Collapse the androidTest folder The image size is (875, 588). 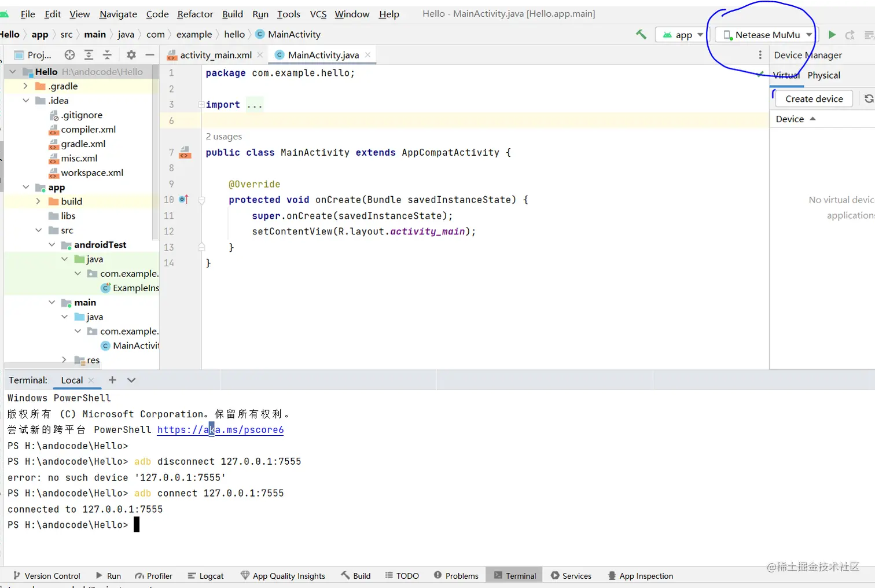pos(52,245)
